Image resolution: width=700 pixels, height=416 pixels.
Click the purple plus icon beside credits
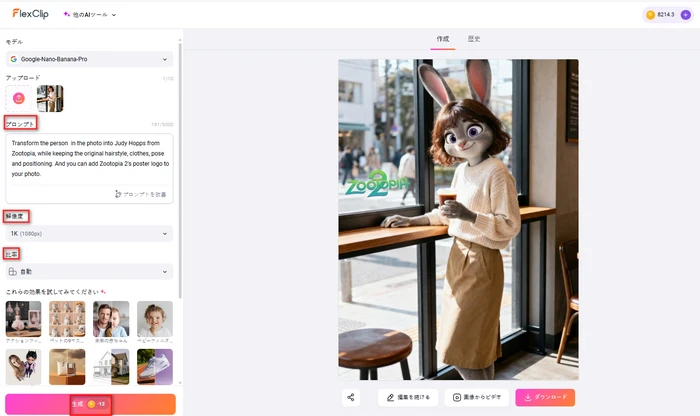pos(685,15)
